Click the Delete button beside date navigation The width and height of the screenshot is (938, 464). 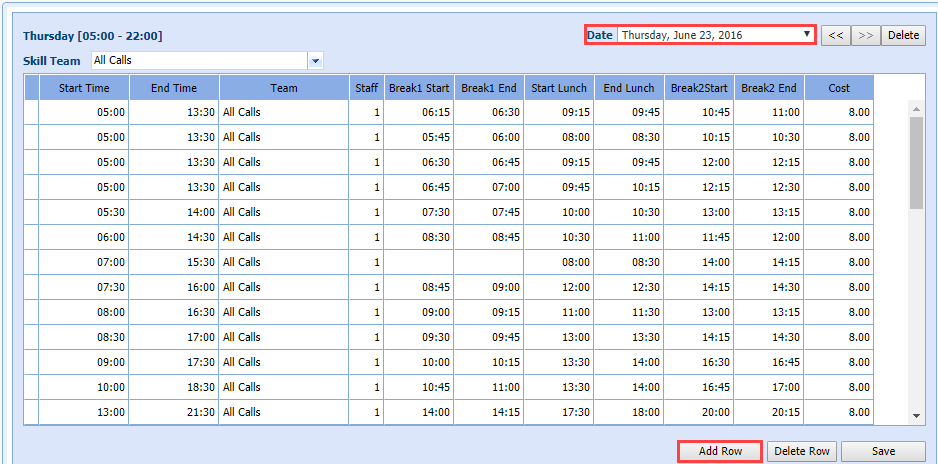pos(903,35)
